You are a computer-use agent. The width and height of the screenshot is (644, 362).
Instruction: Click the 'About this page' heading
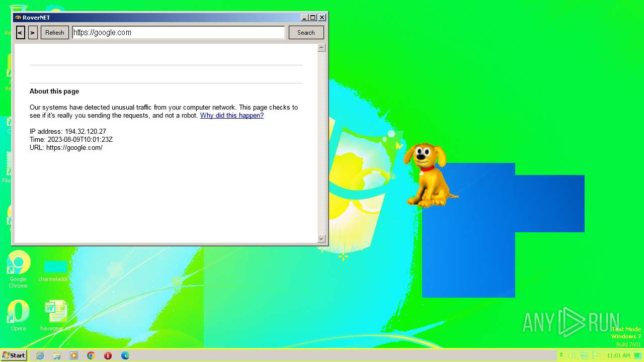coord(54,92)
